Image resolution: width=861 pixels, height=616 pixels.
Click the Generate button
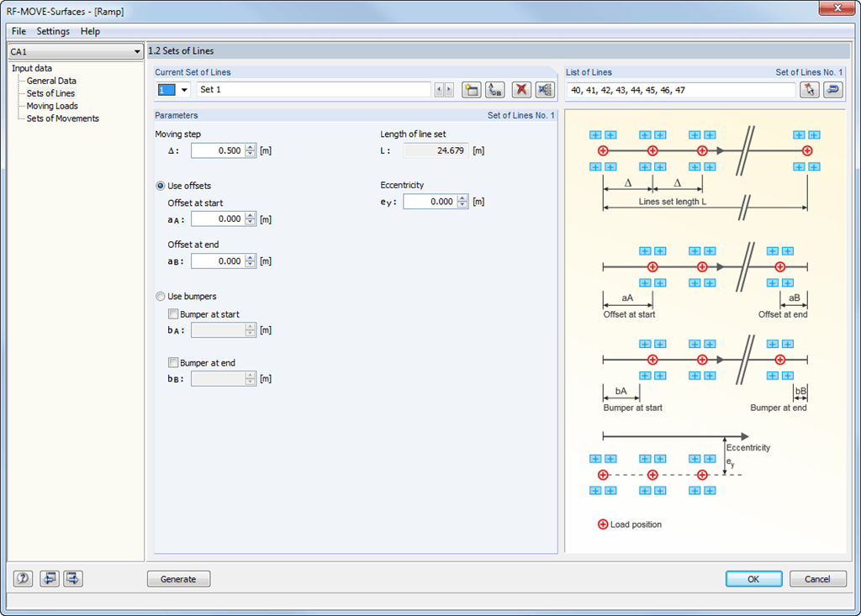coord(178,579)
